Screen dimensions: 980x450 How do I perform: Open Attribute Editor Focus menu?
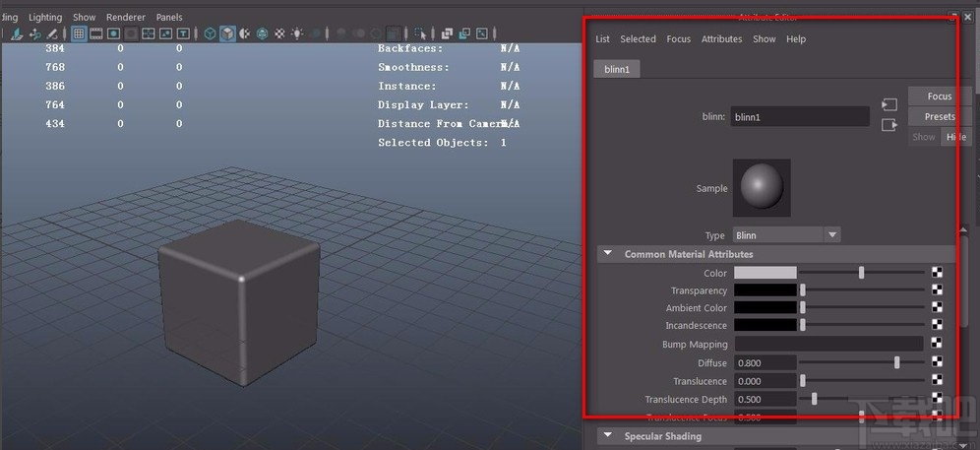tap(679, 38)
